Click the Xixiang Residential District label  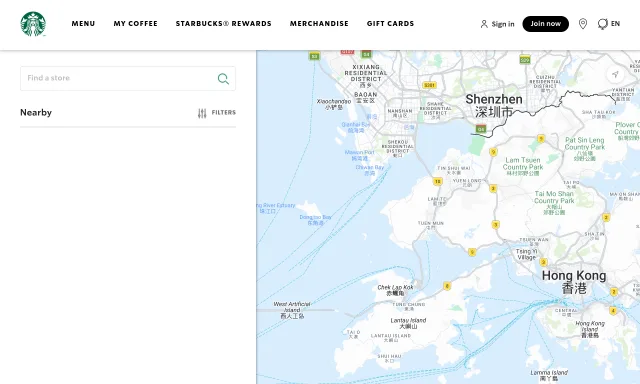(366, 76)
